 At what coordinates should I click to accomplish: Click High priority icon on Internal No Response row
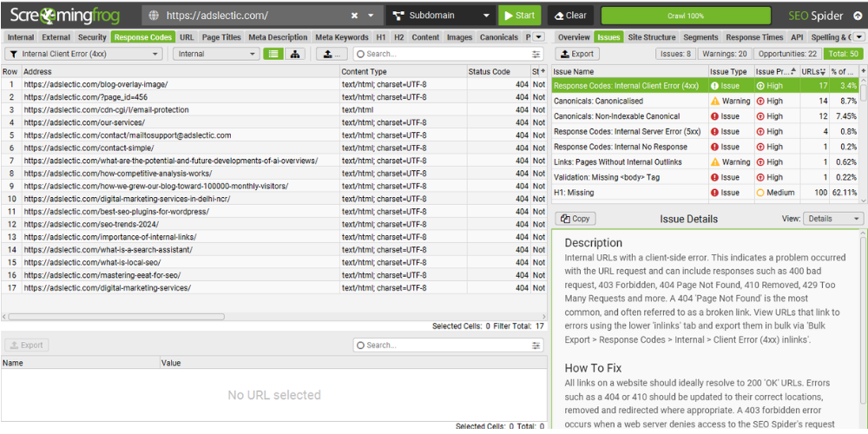pos(760,147)
